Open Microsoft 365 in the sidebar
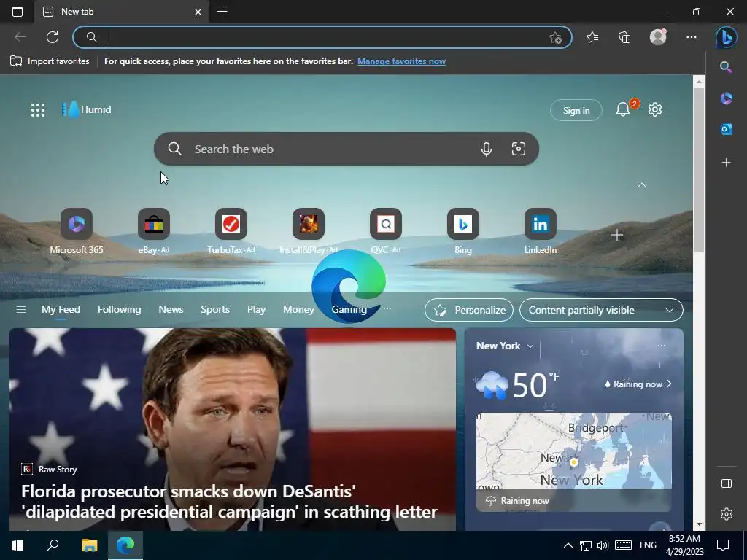The image size is (747, 560). [726, 98]
